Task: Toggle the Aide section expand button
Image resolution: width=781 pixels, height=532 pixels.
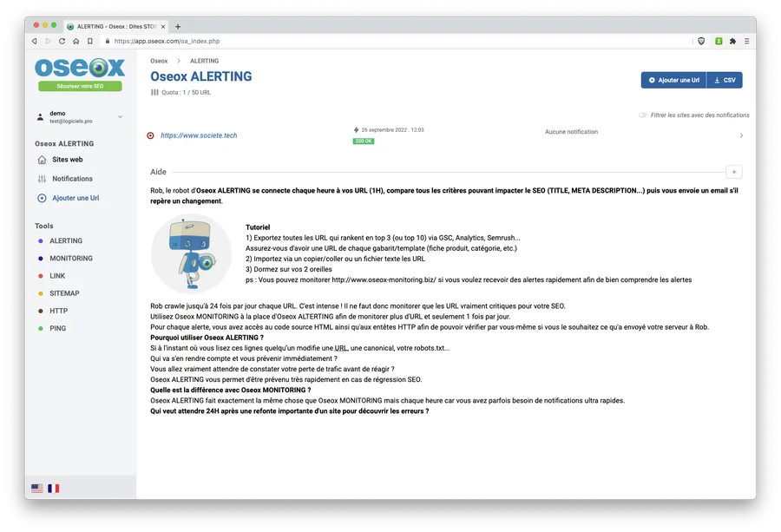Action: click(734, 172)
